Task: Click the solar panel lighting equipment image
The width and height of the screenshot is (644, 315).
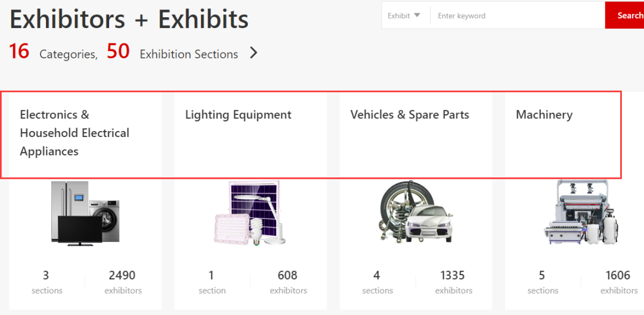Action: (x=250, y=213)
